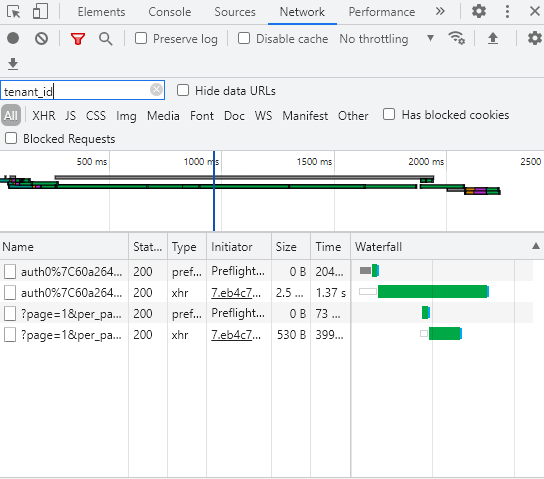The image size is (544, 479).
Task: Toggle the red filter funnel icon
Action: 78,39
